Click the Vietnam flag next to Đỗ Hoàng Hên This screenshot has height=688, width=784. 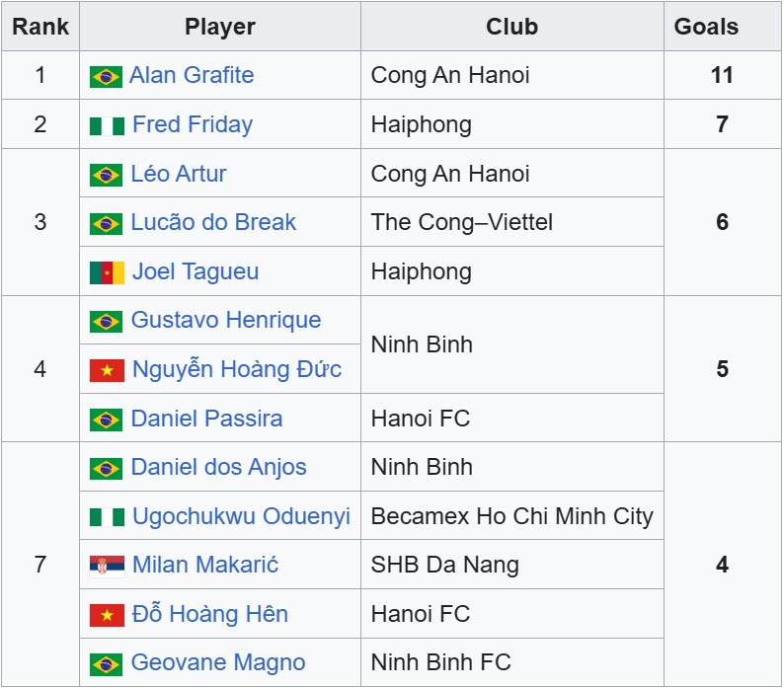pyautogui.click(x=107, y=615)
